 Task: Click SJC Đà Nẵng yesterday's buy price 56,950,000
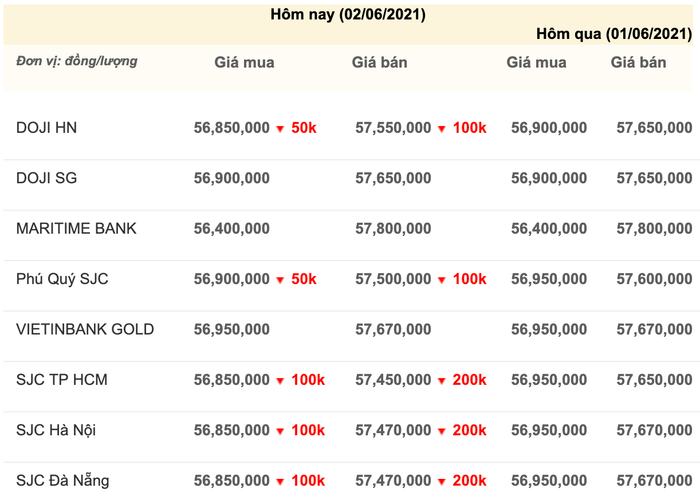(x=549, y=481)
